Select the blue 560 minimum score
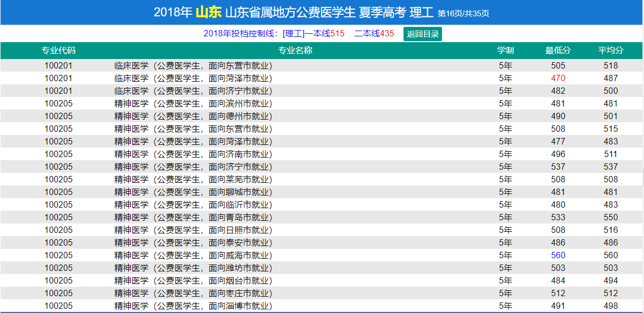Screen dimensions: 644x313 pos(558,255)
